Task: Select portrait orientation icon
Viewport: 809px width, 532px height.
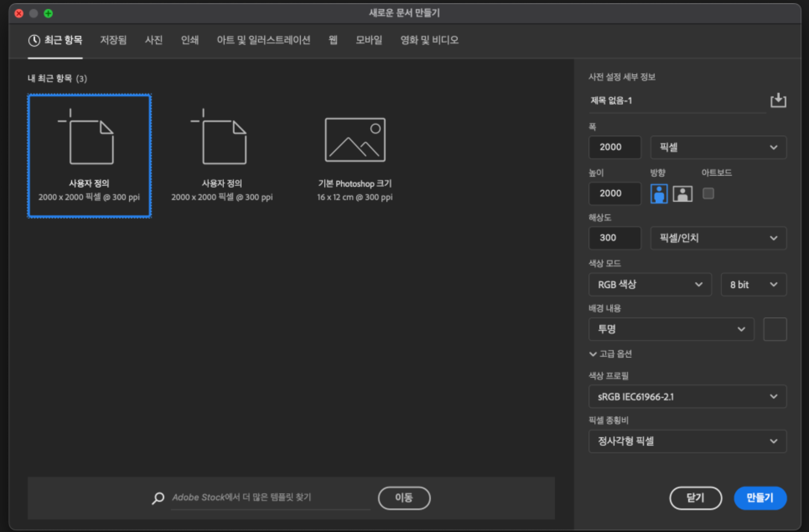Action: [x=659, y=194]
